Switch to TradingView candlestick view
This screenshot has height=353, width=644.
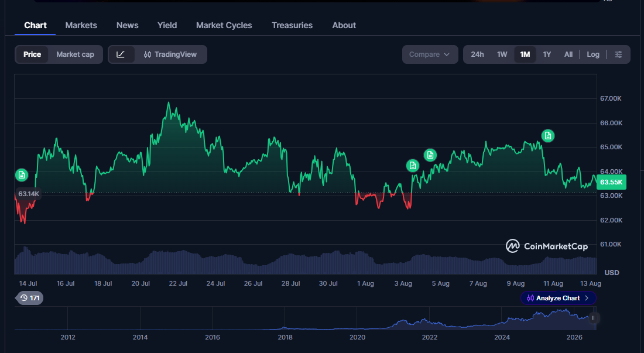(170, 54)
